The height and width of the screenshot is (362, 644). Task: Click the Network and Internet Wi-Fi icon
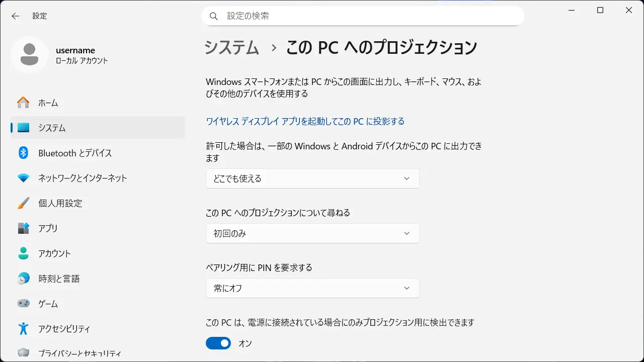[x=23, y=178]
